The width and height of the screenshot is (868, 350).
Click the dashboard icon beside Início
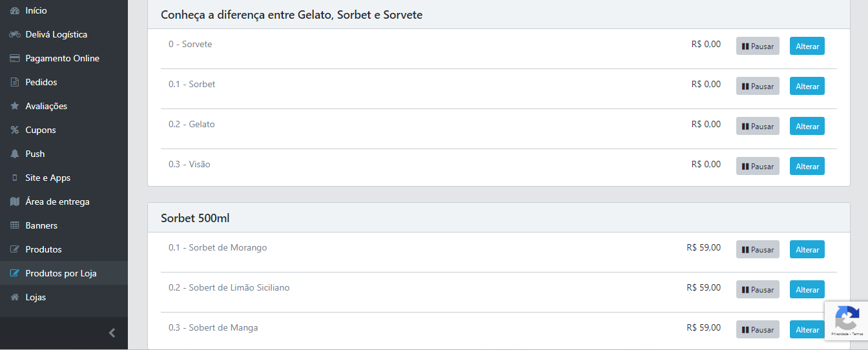[15, 11]
